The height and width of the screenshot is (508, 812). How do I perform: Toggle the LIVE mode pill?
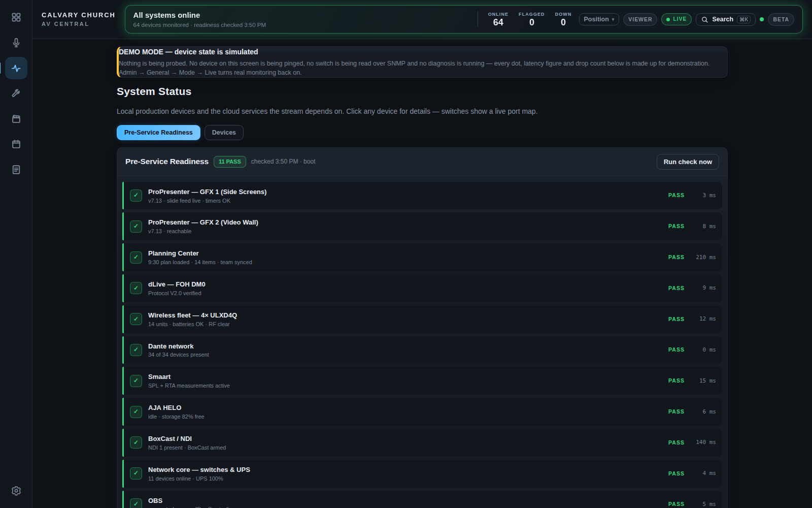tap(676, 19)
